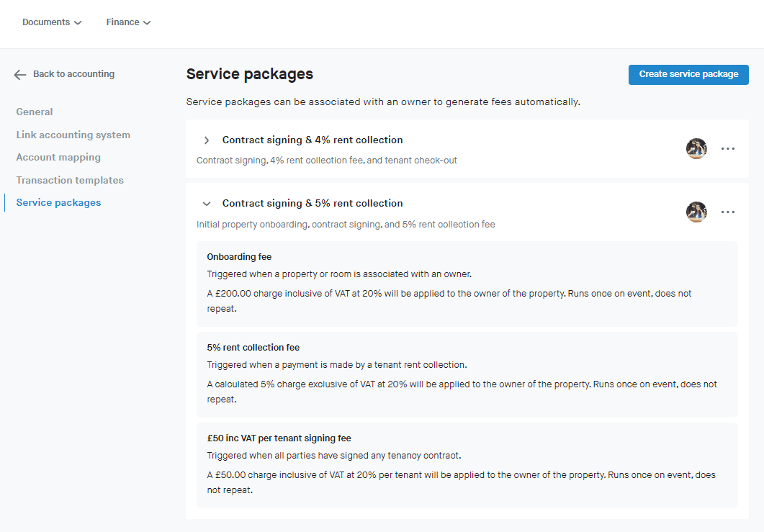Go to the General settings section
The width and height of the screenshot is (764, 532).
[x=35, y=112]
